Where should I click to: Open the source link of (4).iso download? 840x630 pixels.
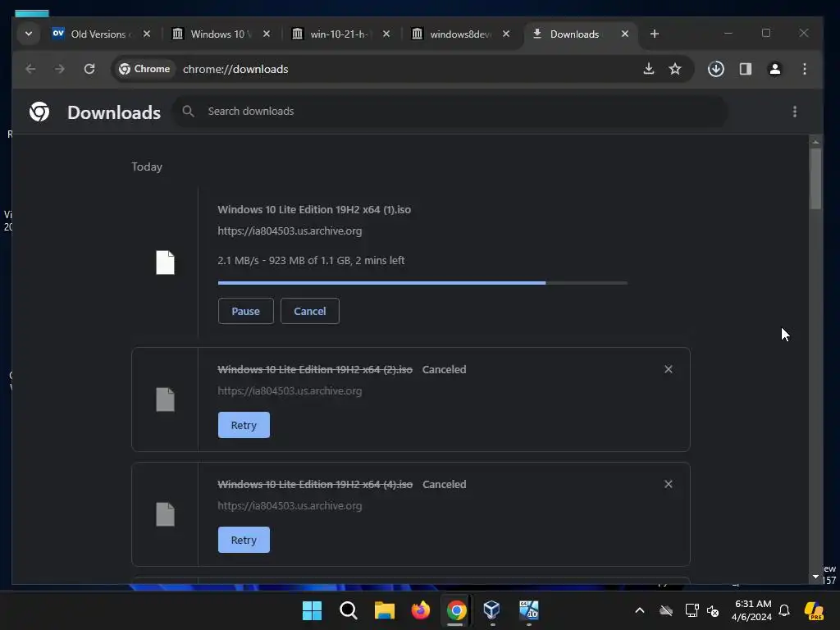(290, 505)
